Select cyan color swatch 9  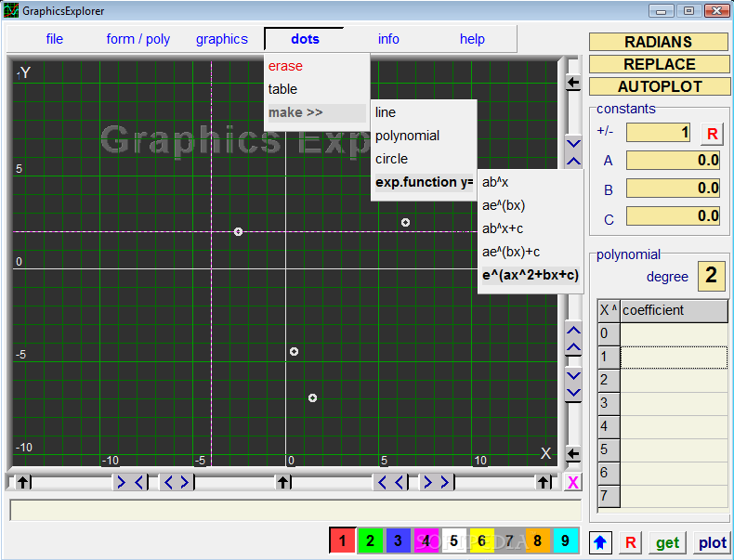566,540
